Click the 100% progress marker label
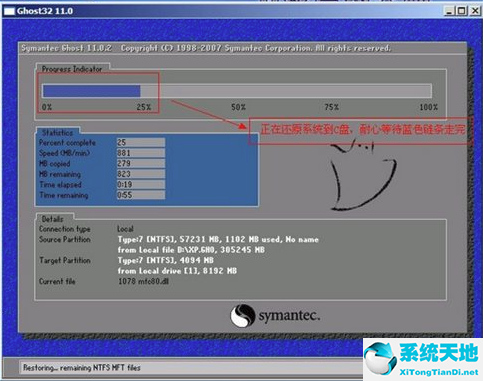This screenshot has height=381, width=483. (428, 107)
